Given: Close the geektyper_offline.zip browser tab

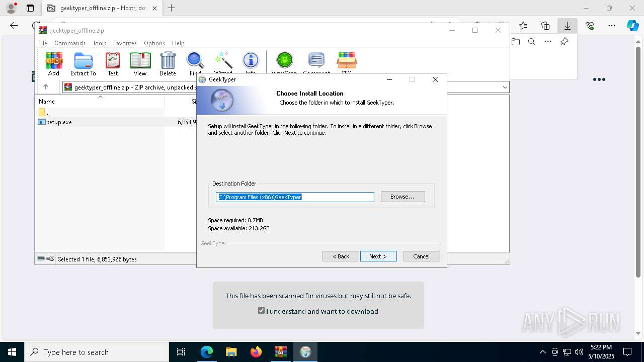Looking at the screenshot, I should (x=154, y=8).
